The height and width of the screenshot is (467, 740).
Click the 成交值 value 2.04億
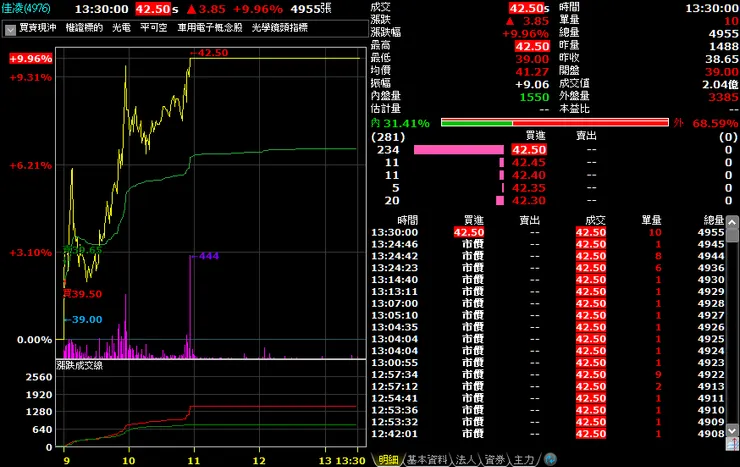pos(720,84)
